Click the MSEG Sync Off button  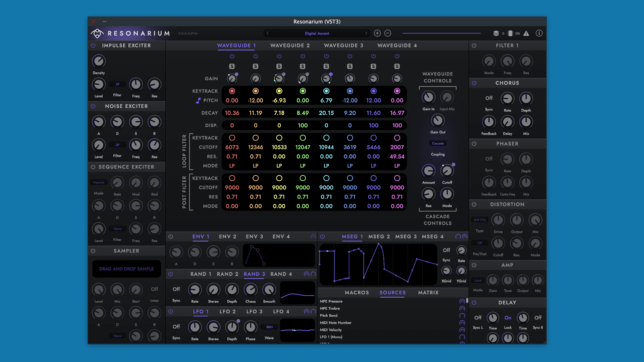pos(446,250)
